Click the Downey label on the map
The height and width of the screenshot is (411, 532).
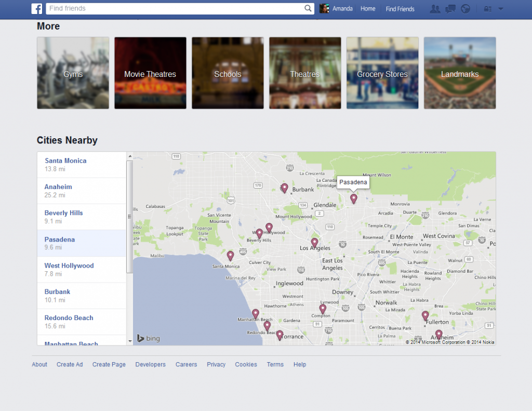pos(343,292)
